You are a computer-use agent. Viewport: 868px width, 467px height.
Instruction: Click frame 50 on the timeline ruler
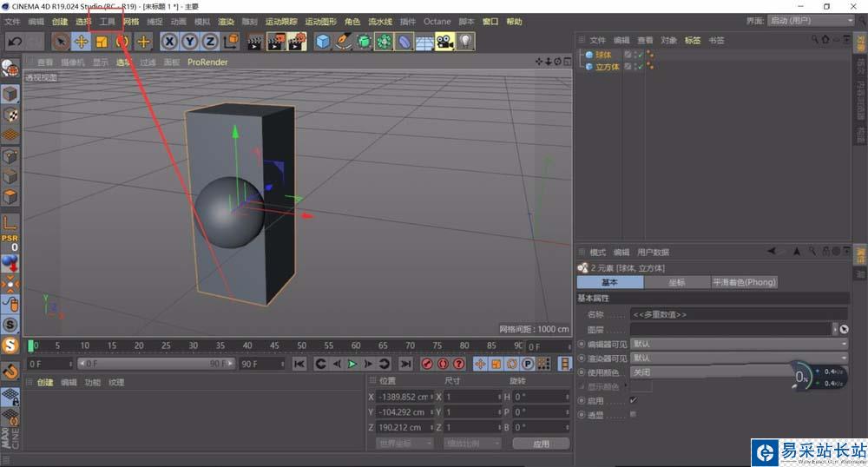tap(302, 345)
